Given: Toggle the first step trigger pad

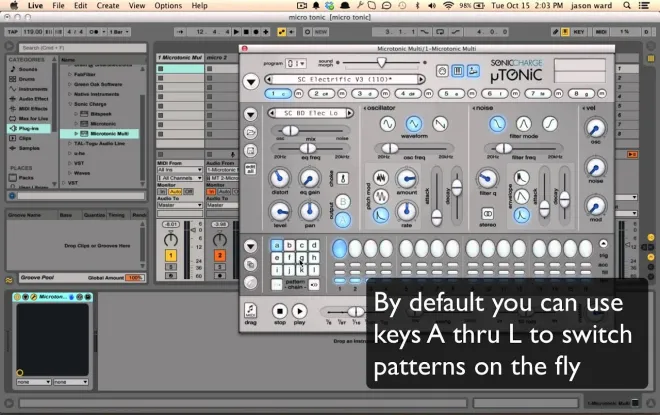Looking at the screenshot, I should (339, 248).
